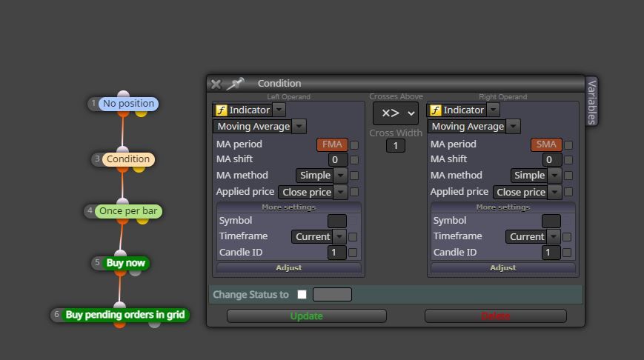Pin the Condition panel with the pushpin icon
This screenshot has width=644, height=360.
pyautogui.click(x=236, y=84)
